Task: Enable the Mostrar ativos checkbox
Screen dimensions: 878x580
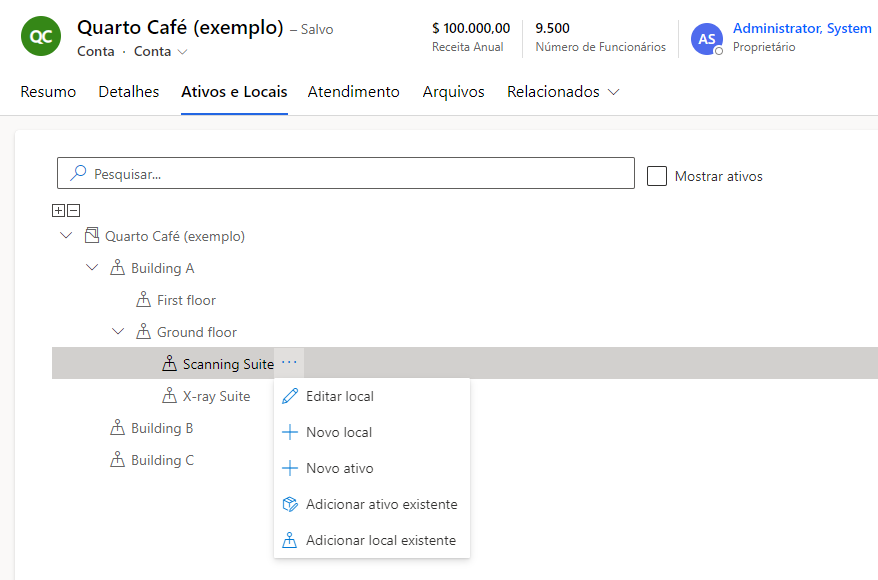Action: click(657, 176)
